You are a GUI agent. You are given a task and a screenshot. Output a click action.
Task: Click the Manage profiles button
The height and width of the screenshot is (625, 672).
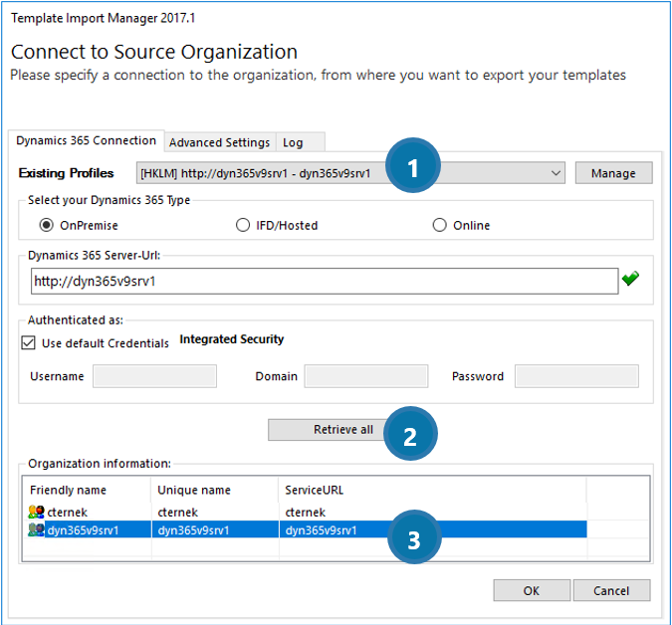[613, 173]
